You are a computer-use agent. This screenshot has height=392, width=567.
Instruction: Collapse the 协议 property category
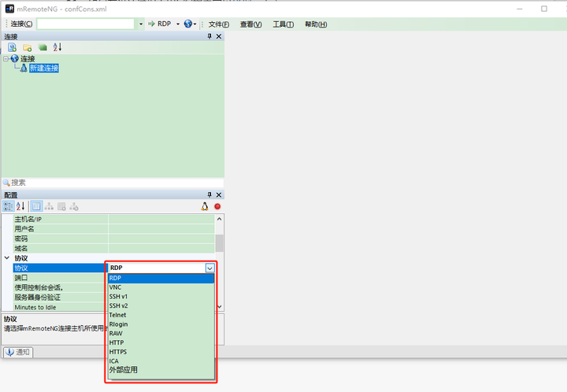coord(7,258)
